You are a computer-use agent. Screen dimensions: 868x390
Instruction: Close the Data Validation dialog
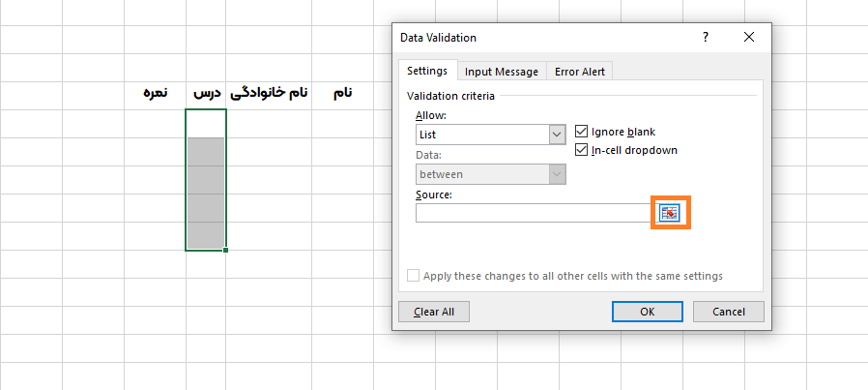pyautogui.click(x=749, y=38)
